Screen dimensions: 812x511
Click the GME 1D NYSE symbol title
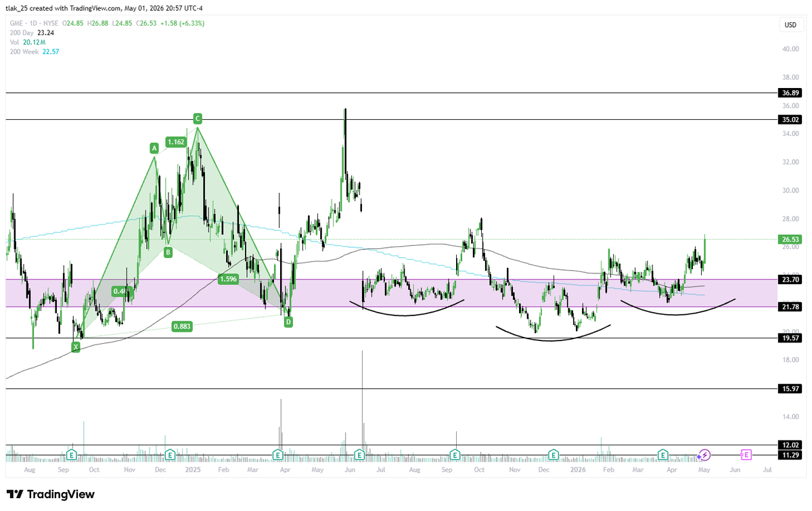35,23
